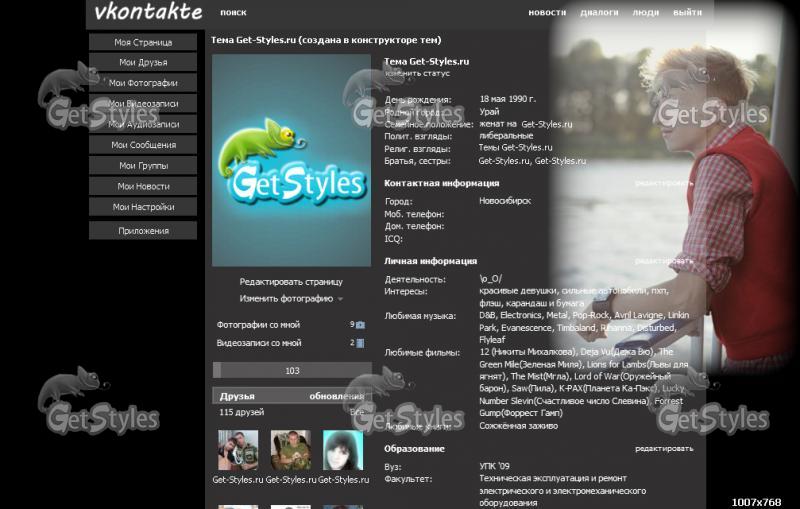Click Get-Styles.ru spouse link after женат на
This screenshot has width=800, height=509.
point(547,124)
